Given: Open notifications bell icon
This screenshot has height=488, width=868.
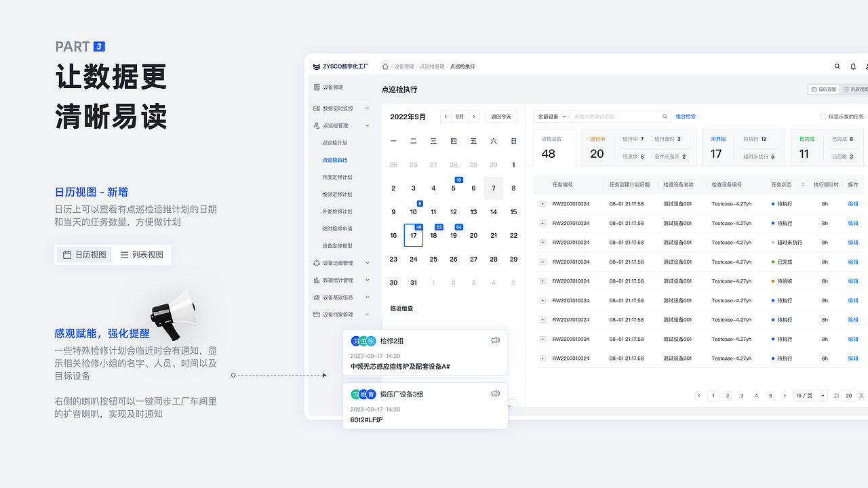Looking at the screenshot, I should [x=853, y=66].
